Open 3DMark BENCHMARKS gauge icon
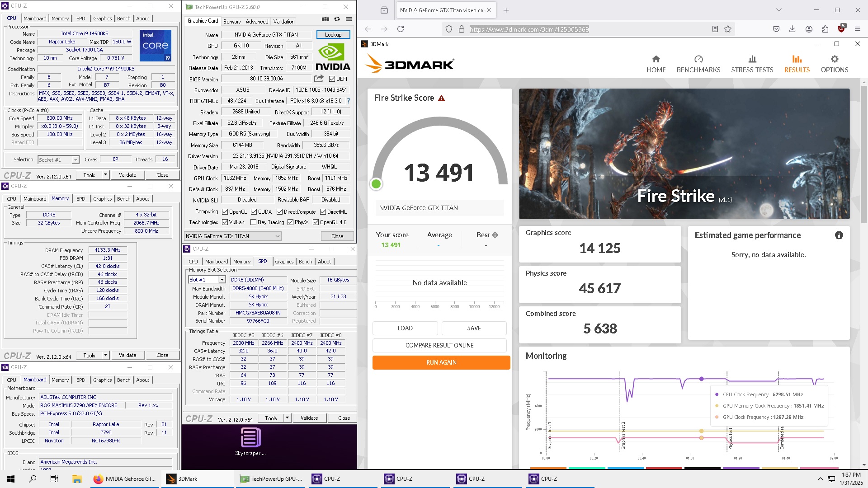The height and width of the screenshot is (488, 868). coord(698,59)
